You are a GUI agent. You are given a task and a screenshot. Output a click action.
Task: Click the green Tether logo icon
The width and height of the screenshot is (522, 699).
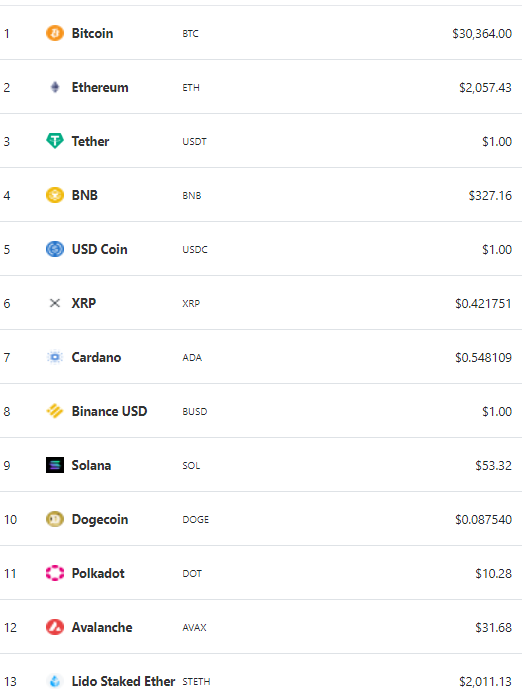pos(55,141)
